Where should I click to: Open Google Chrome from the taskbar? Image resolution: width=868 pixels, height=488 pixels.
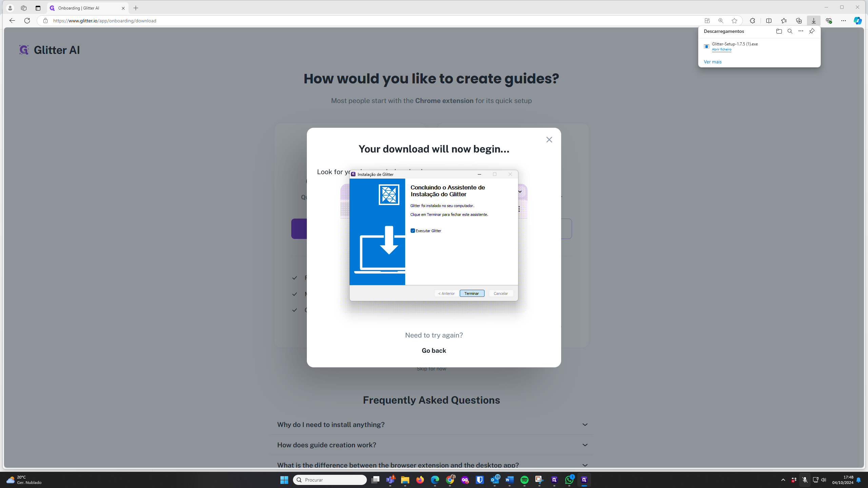(x=450, y=480)
